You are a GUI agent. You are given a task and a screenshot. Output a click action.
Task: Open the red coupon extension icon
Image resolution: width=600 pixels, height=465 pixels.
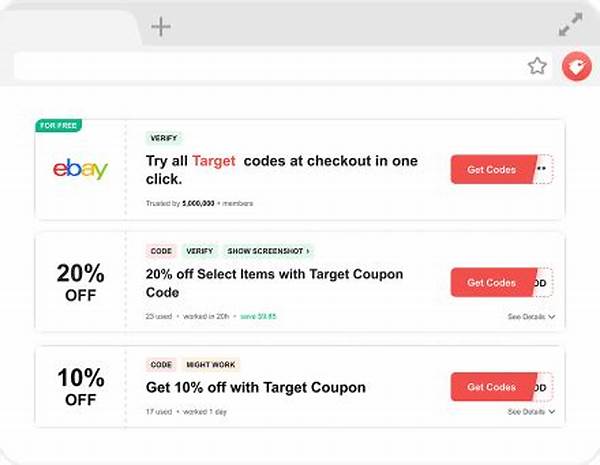[x=576, y=66]
